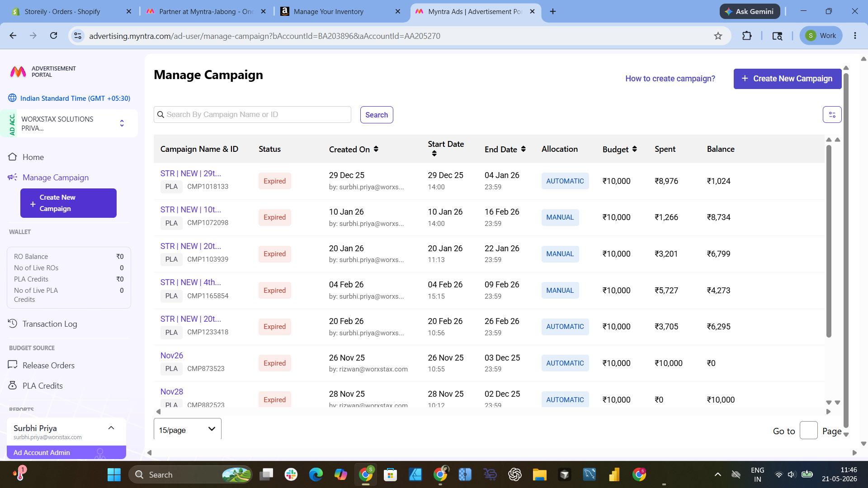Open the How to create campaign link
Screen dimensions: 868x488
coord(670,79)
